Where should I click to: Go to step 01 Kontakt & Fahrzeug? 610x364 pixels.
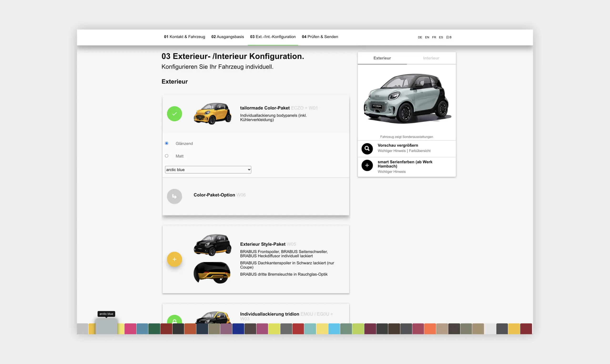tap(184, 37)
